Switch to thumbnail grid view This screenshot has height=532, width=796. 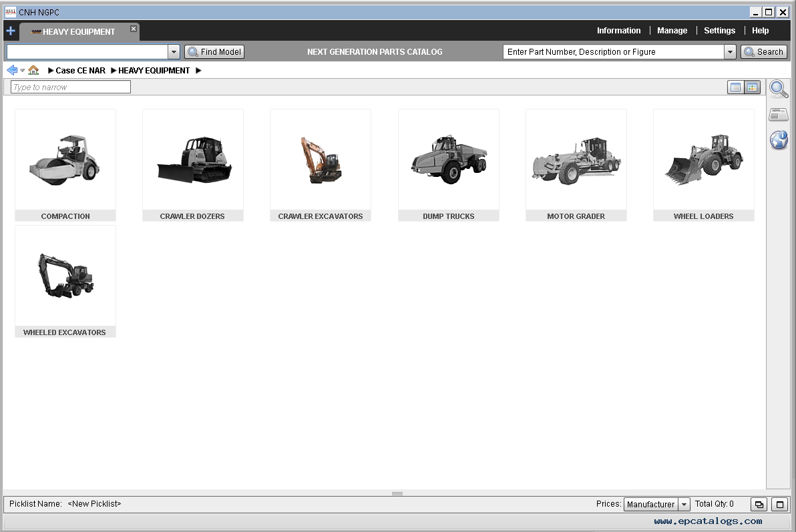click(x=753, y=87)
